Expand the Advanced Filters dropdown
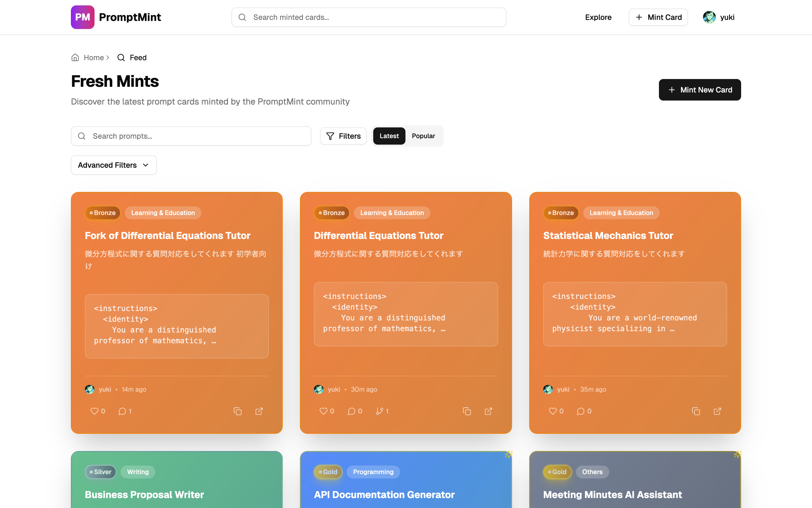 pos(114,165)
